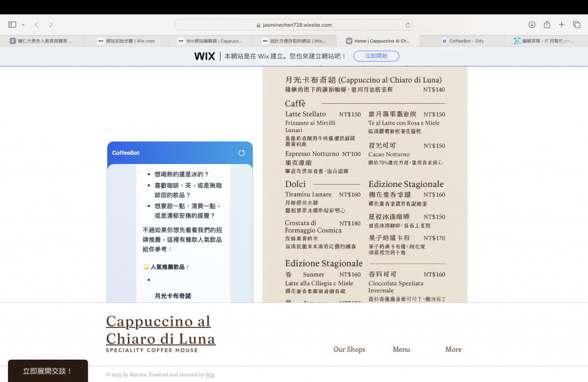Screen dimensions: 588x382
Task: Click the Tiramisu Lunare menu item
Action: pyautogui.click(x=308, y=194)
